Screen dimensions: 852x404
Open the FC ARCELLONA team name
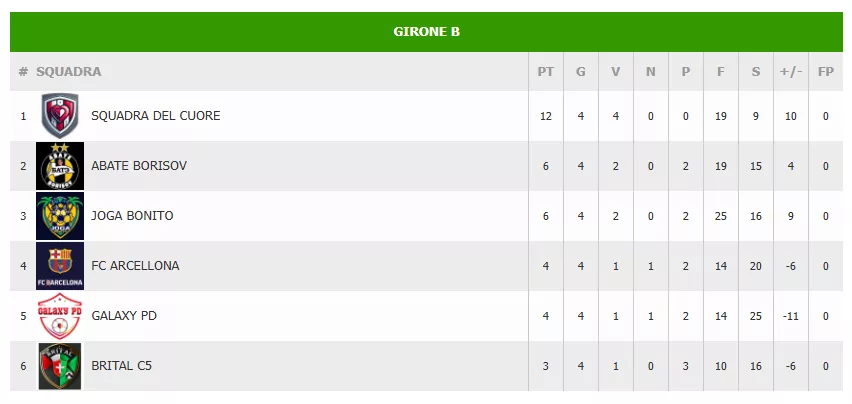coord(135,266)
